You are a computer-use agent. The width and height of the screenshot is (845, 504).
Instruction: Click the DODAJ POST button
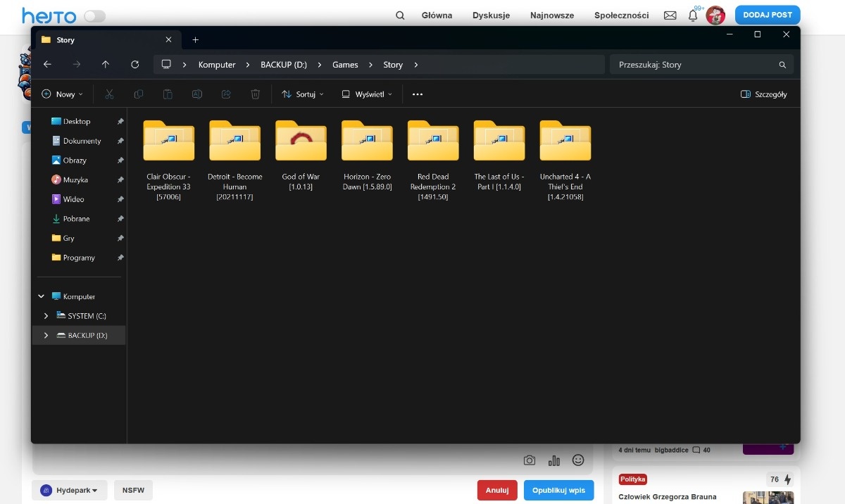coord(768,15)
